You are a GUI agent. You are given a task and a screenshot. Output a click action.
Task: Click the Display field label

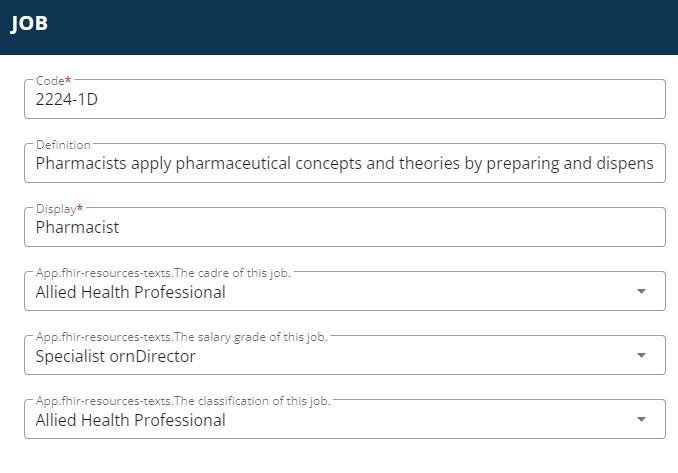[56, 209]
